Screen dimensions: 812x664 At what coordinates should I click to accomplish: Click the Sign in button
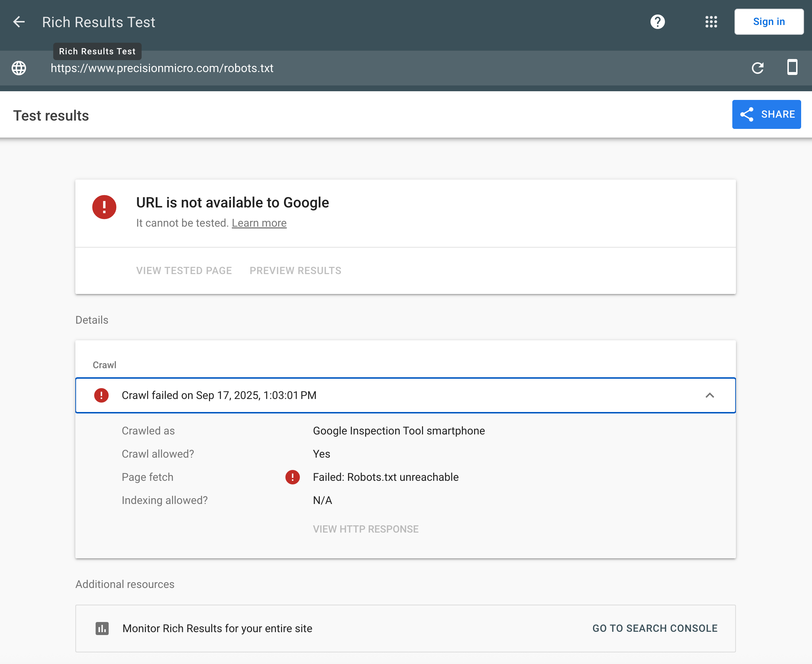769,22
